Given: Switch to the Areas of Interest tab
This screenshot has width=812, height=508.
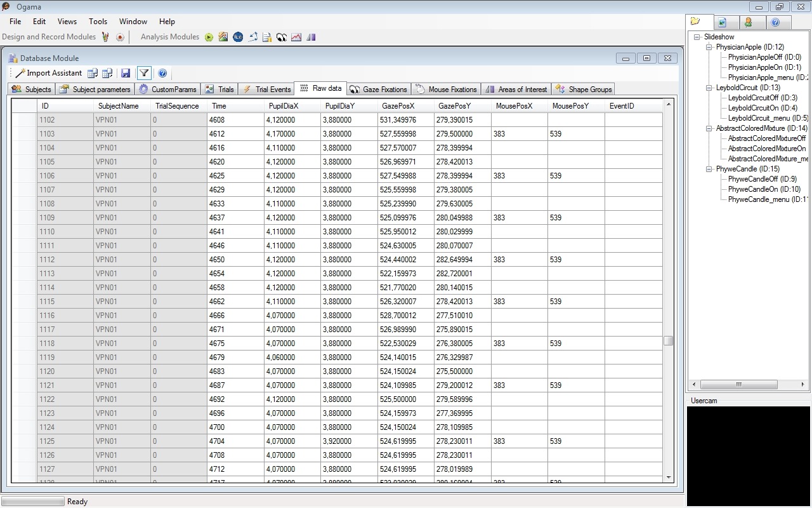Looking at the screenshot, I should click(x=516, y=90).
